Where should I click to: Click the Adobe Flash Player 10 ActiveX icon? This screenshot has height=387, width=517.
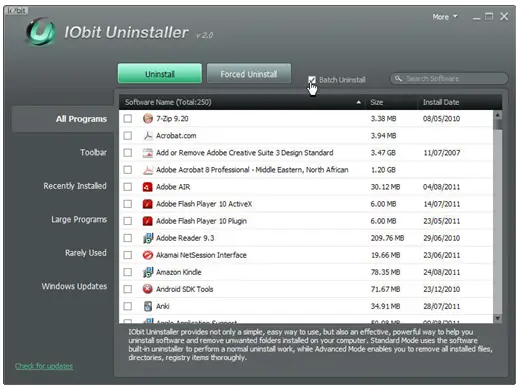(148, 204)
